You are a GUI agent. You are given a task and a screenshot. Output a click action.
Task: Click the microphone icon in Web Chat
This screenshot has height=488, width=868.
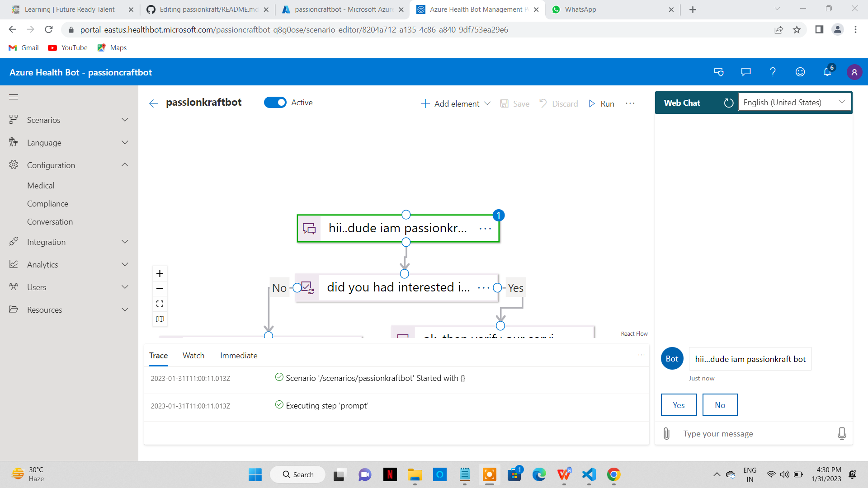(841, 433)
